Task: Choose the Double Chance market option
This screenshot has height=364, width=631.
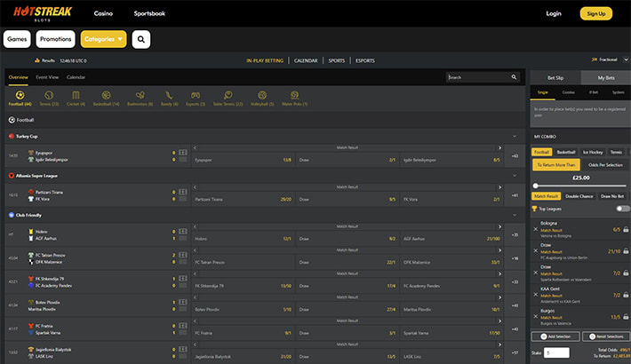Action: pos(579,195)
